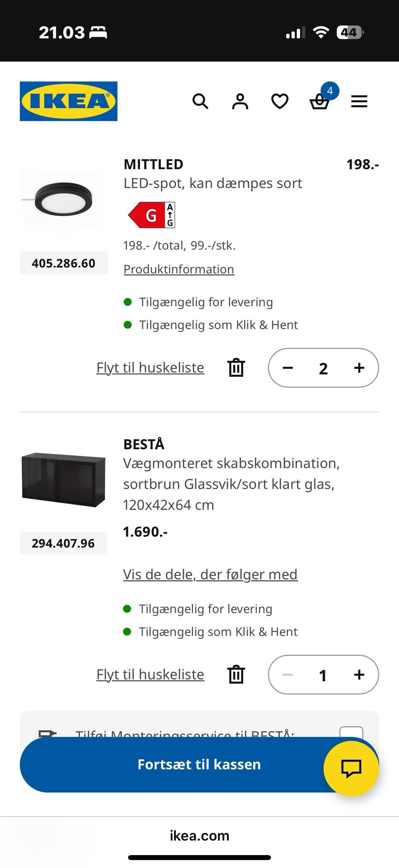Open the user profile icon
Viewport: 399px width, 868px height.
[x=240, y=101]
